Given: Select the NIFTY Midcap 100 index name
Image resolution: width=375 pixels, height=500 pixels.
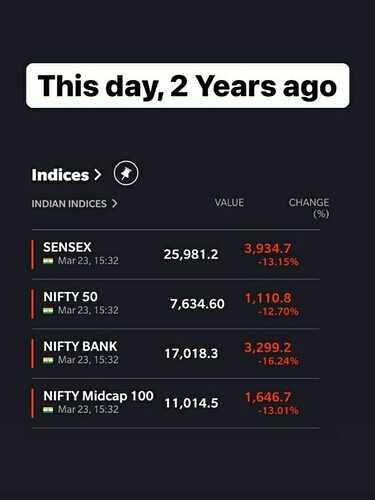Looking at the screenshot, I should [x=98, y=396].
